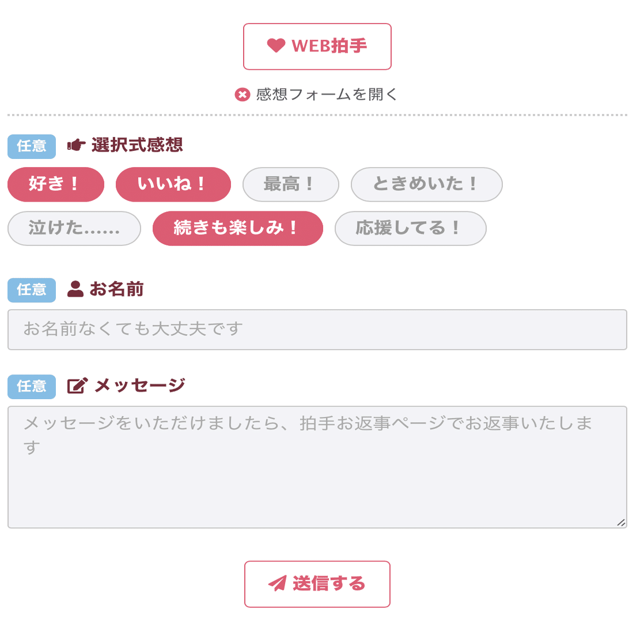Deselect the 好き！ reaction chip
Viewport: 644px width, 644px height.
pos(55,184)
